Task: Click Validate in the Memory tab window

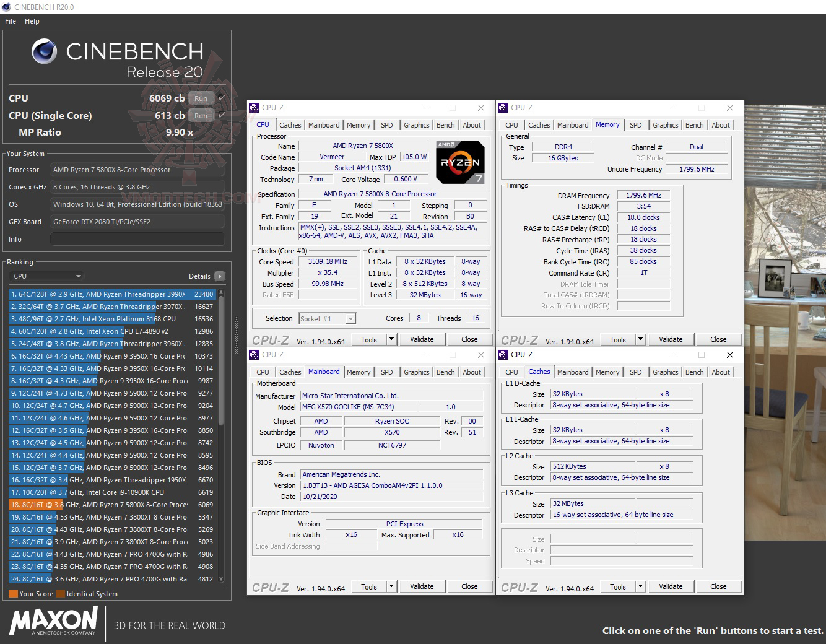Action: [671, 339]
